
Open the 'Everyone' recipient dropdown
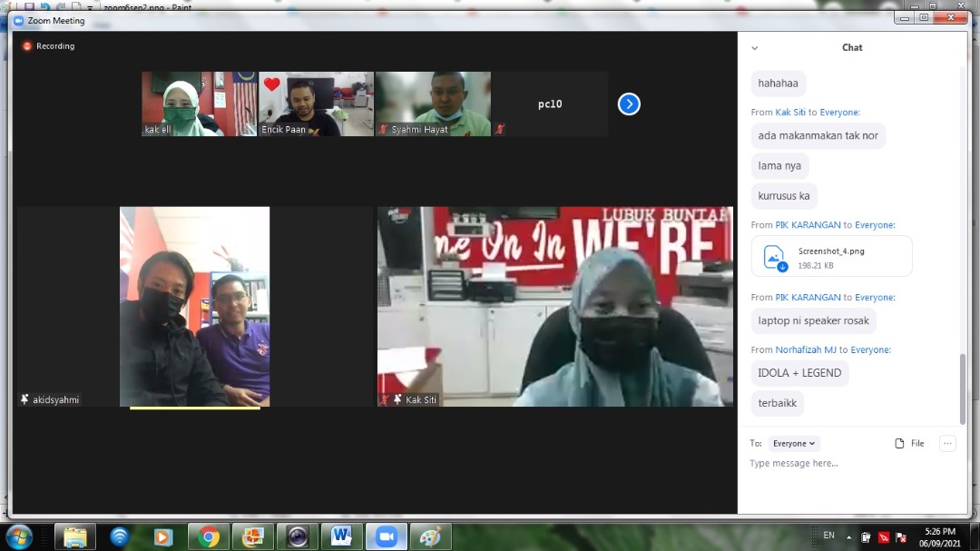pos(793,444)
